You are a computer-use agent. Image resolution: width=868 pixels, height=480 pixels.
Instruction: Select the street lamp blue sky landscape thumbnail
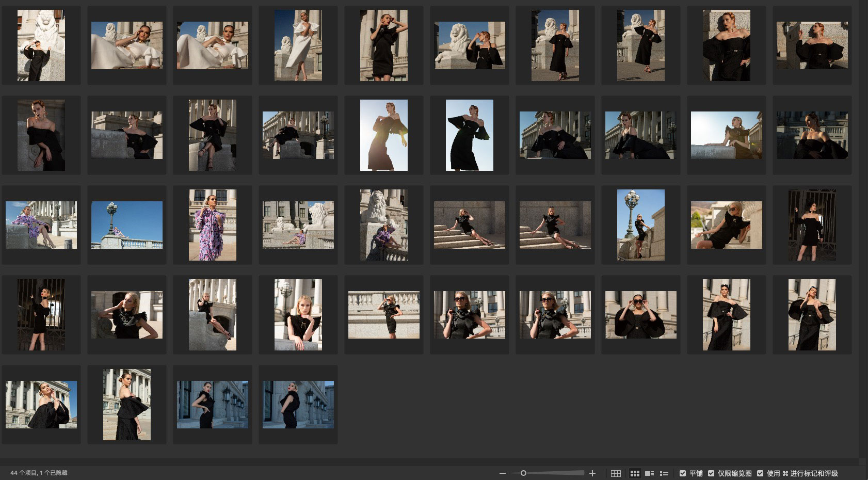click(127, 225)
